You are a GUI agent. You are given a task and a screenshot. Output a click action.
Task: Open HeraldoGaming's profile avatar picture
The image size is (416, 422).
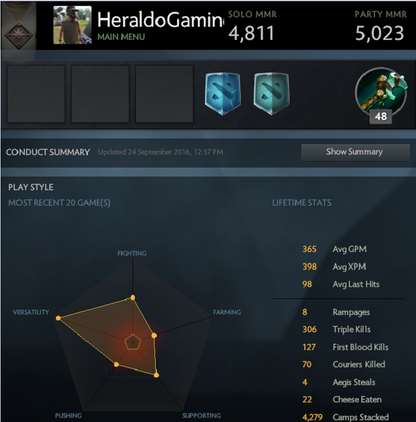[72, 25]
